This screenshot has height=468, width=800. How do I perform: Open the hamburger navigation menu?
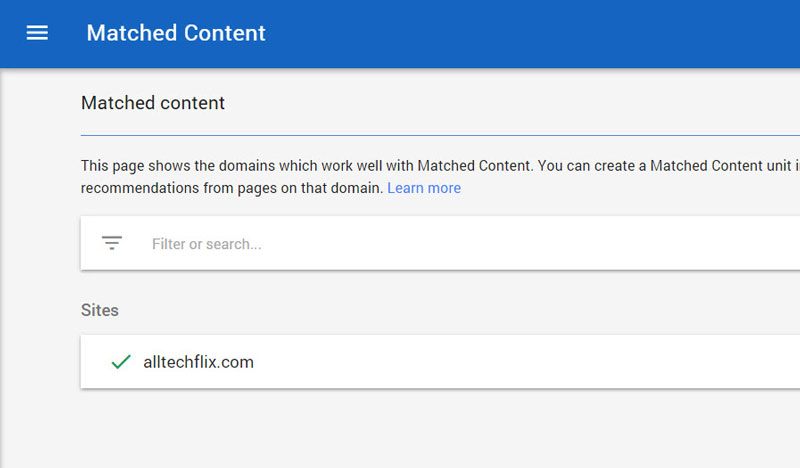pos(37,33)
